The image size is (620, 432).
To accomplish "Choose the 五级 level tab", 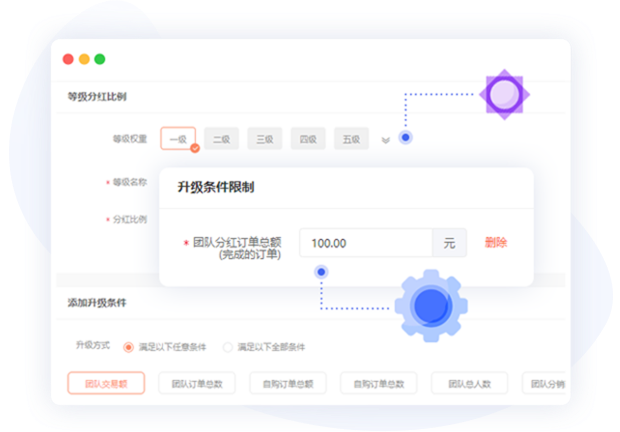I will pos(351,139).
